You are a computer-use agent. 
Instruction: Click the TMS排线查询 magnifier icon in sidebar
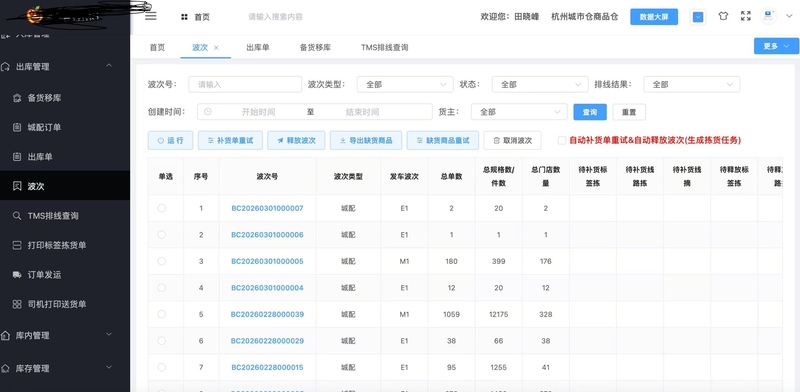pos(17,216)
